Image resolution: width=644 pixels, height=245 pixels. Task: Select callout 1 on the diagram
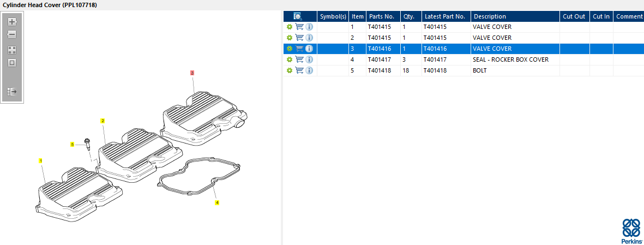point(41,161)
